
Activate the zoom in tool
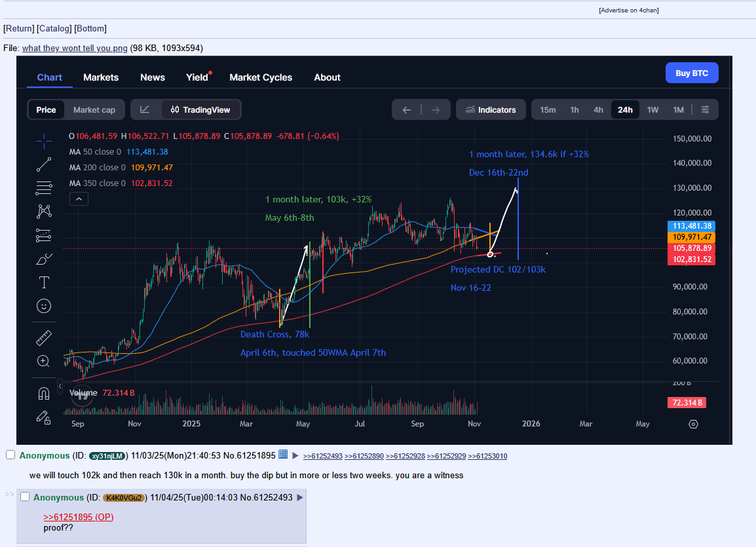point(44,361)
